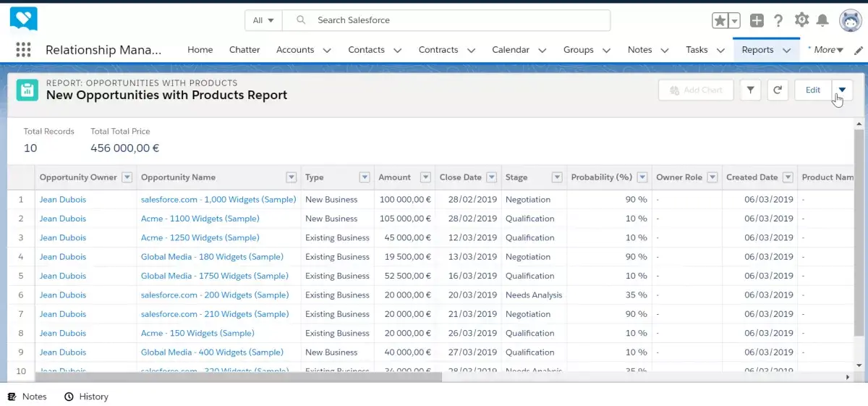
Task: Click the Add Chart button
Action: pyautogui.click(x=696, y=90)
